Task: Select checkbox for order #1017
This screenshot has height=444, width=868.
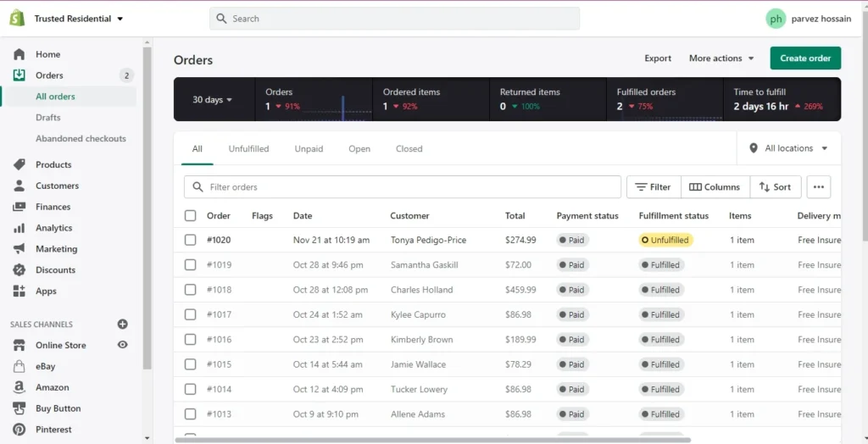Action: tap(191, 314)
